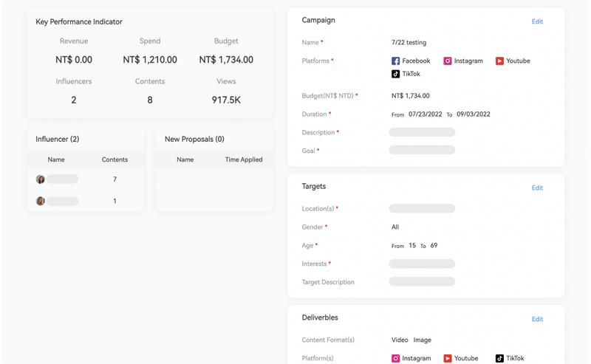
Task: Click the Facebook icon in Campaign platforms
Action: (395, 61)
